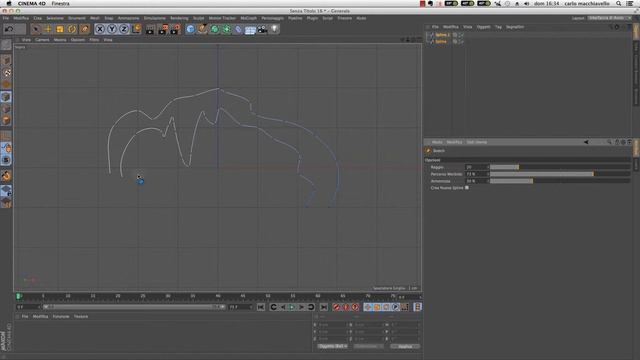
Task: Select the Spline.1 object
Action: (x=442, y=35)
